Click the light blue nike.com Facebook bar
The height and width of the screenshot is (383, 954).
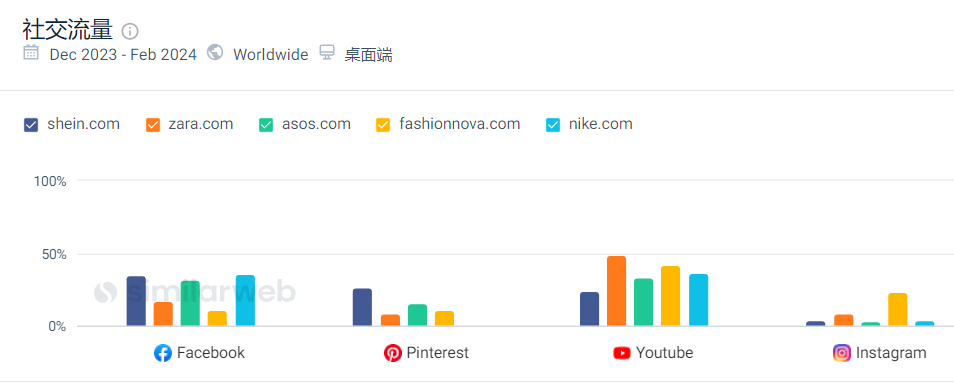(245, 301)
